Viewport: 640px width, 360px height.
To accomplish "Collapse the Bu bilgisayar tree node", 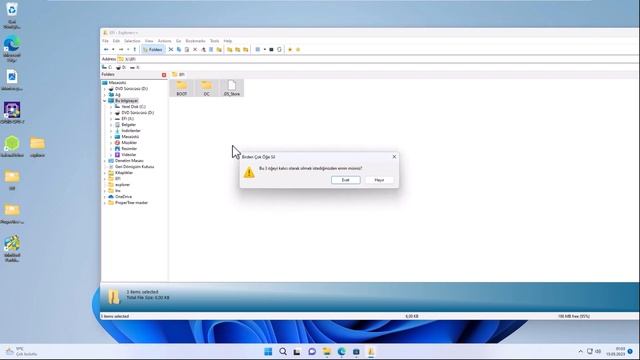I will pos(105,100).
